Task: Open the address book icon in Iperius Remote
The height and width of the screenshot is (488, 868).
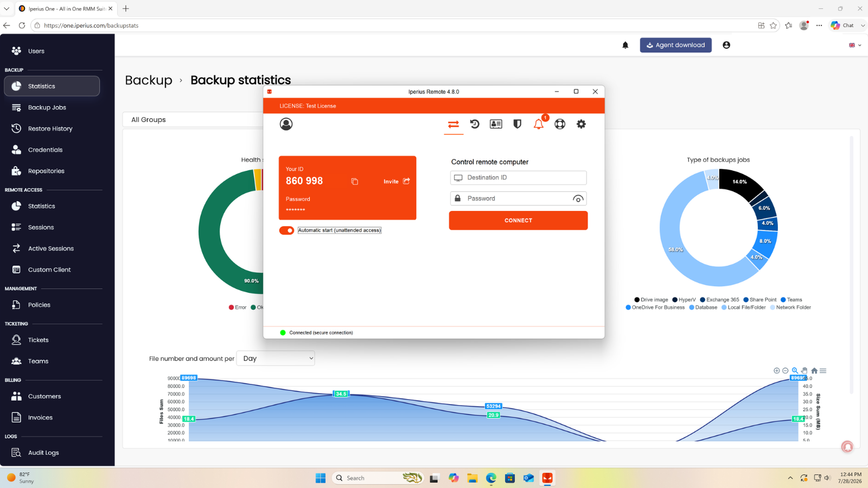Action: 496,124
